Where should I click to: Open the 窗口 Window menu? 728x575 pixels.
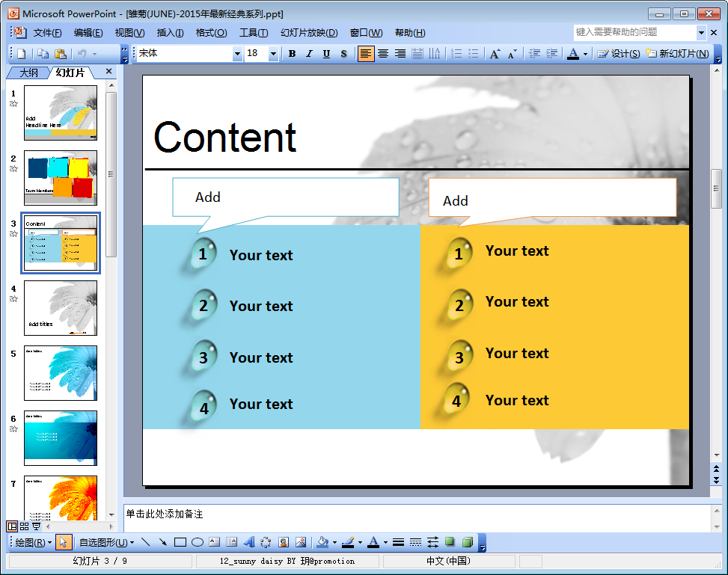[367, 33]
